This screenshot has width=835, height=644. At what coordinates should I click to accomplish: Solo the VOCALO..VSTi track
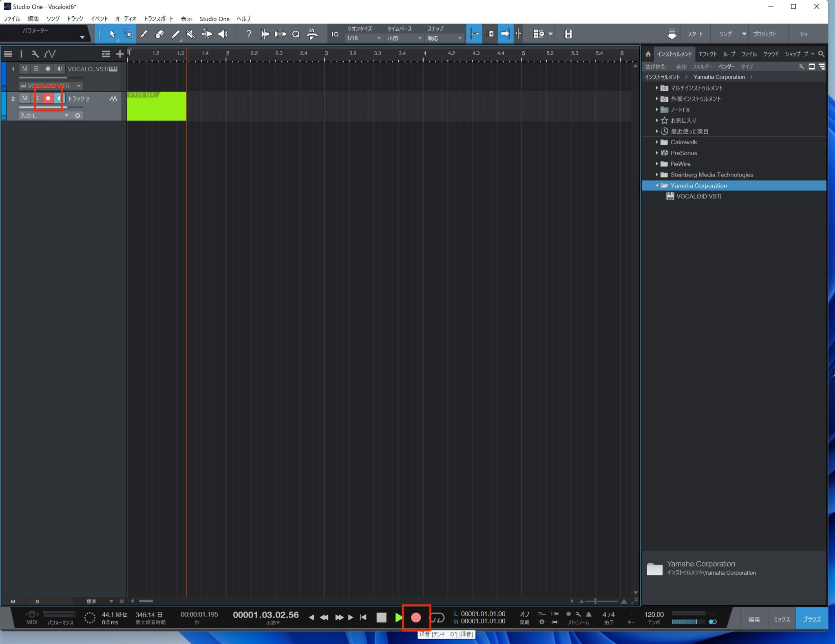tap(36, 68)
